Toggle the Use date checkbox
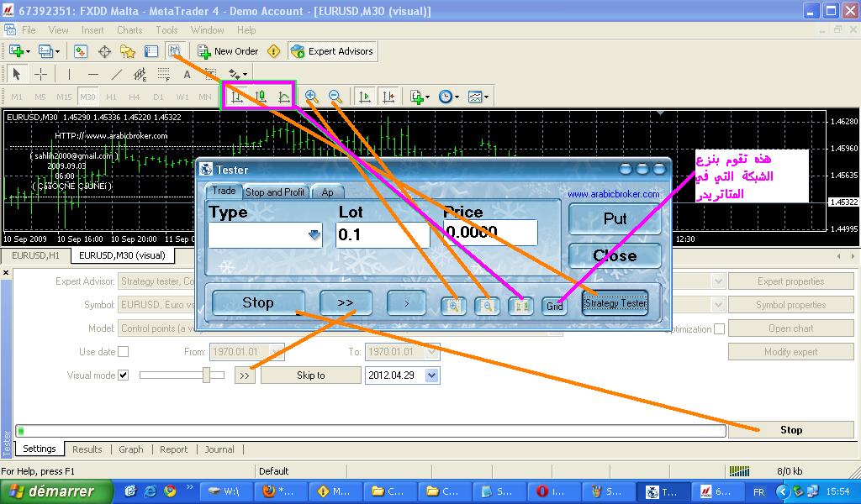Image resolution: width=861 pixels, height=504 pixels. (123, 351)
